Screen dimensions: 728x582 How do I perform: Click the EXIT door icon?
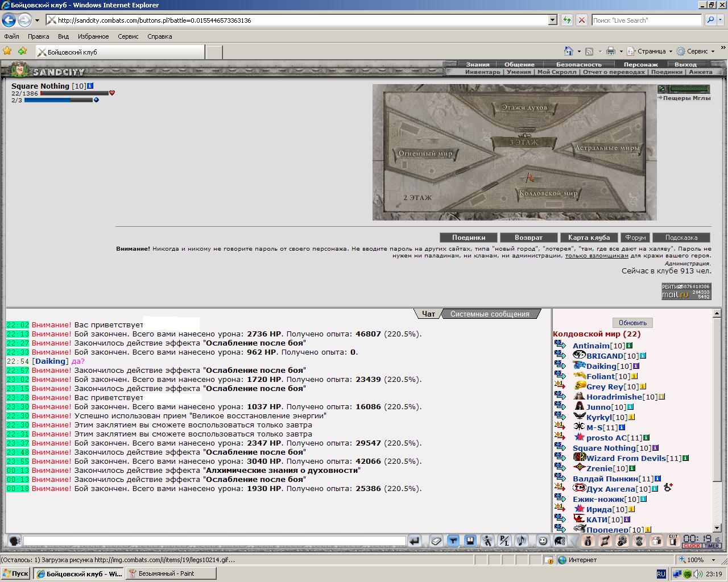coord(673,541)
